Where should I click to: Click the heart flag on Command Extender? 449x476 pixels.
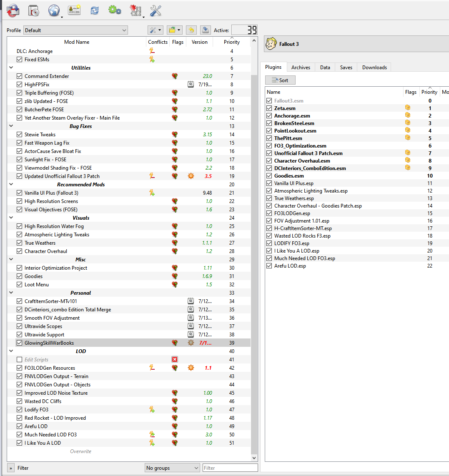coord(175,76)
